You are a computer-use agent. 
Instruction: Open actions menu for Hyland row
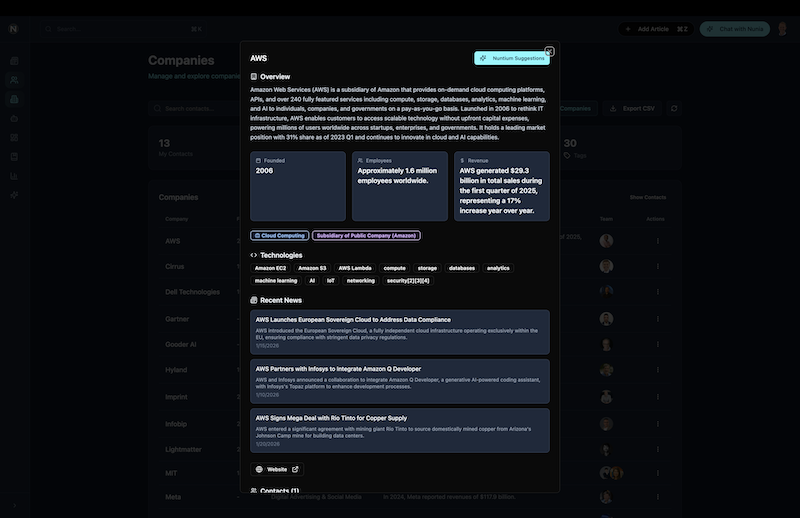pos(658,370)
